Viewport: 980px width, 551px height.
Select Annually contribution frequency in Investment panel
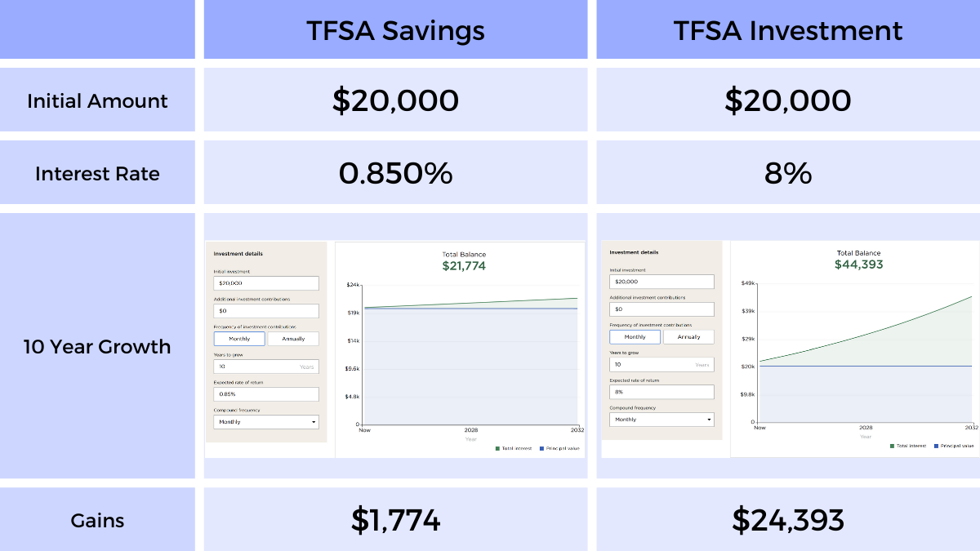pos(689,336)
